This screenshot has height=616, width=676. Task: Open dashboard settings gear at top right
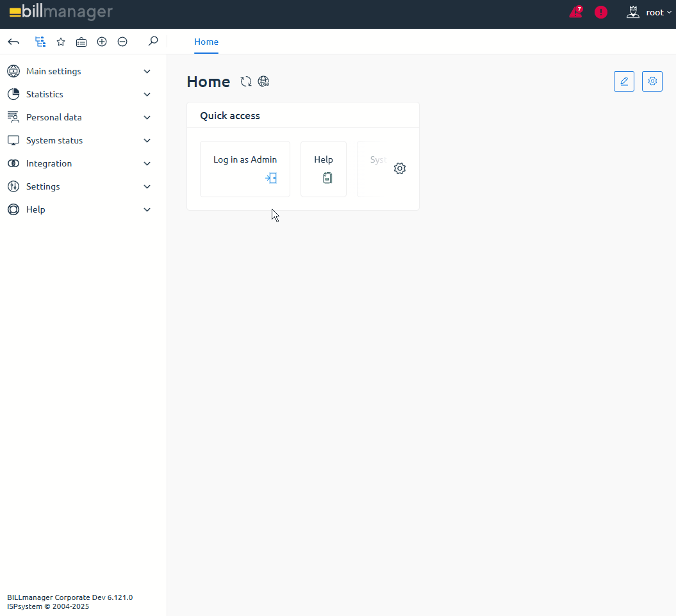[652, 81]
